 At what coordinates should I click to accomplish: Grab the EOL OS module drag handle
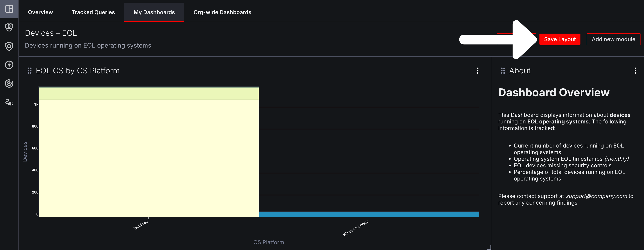(x=30, y=71)
